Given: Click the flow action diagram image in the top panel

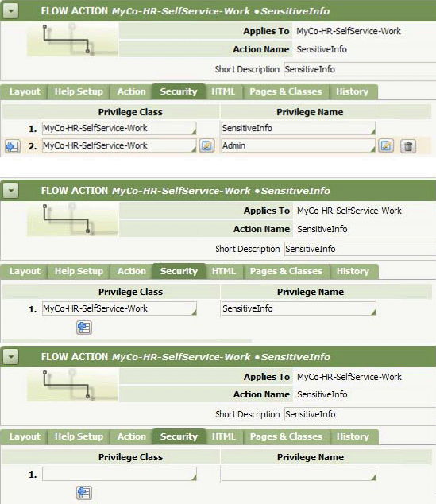Looking at the screenshot, I should pyautogui.click(x=72, y=40).
